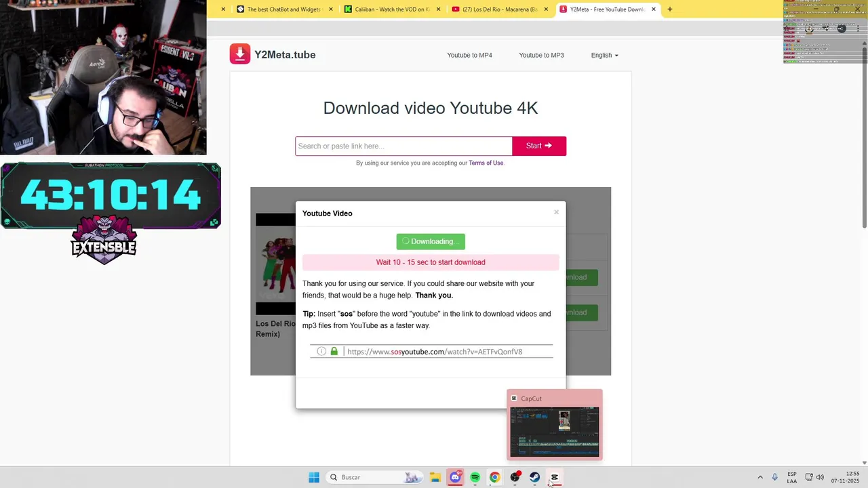Click the microphone tray icon
The height and width of the screenshot is (488, 868).
coord(775,477)
